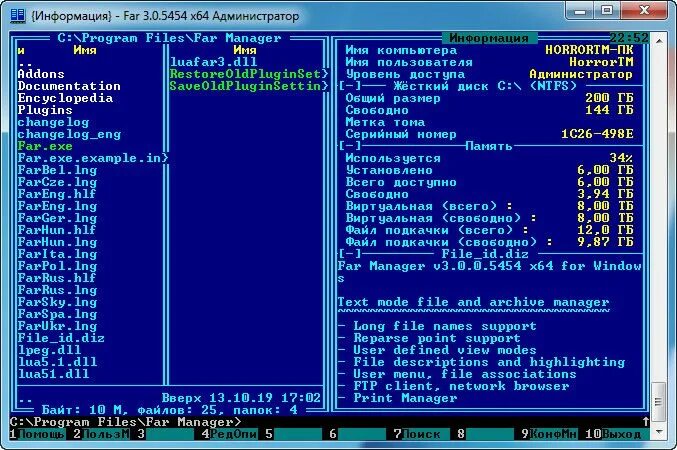Click the second column Имя header
This screenshot has height=450, width=677.
[x=245, y=50]
